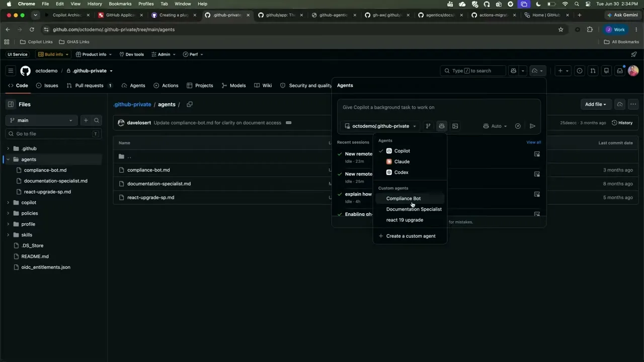This screenshot has height=362, width=644.
Task: Expand the skills folder in tree
Action: [8, 235]
